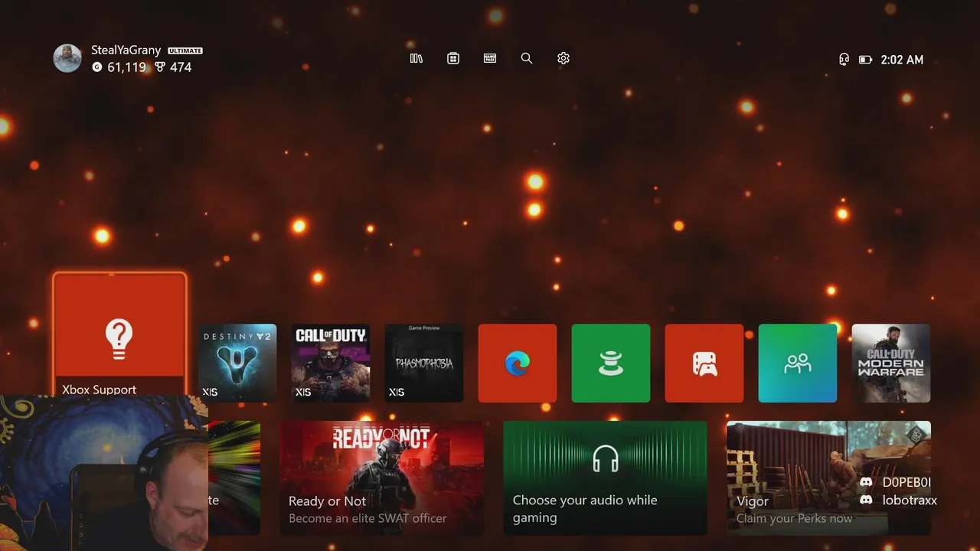The width and height of the screenshot is (980, 551).
Task: Launch the Call of Duty Modern Warfare tile
Action: [891, 363]
